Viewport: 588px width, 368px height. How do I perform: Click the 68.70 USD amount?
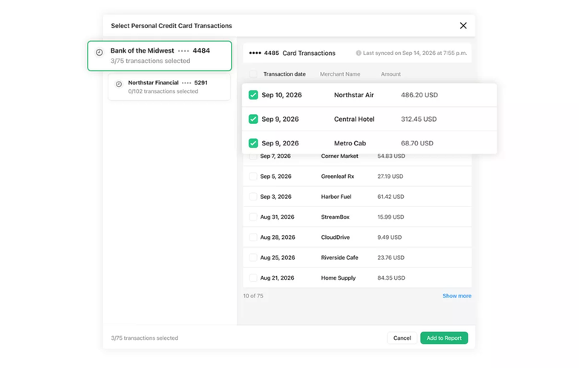[417, 143]
